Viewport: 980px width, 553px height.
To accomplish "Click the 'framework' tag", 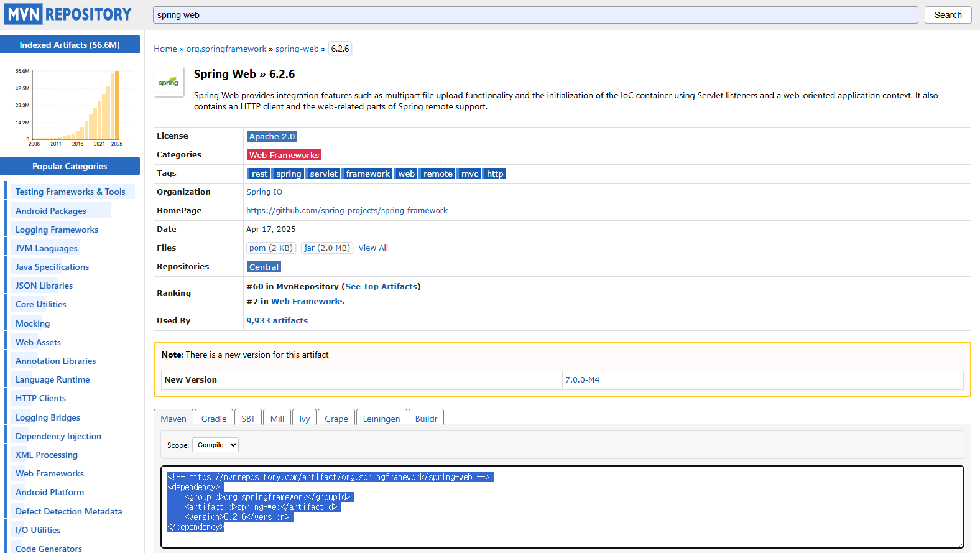I will [368, 174].
